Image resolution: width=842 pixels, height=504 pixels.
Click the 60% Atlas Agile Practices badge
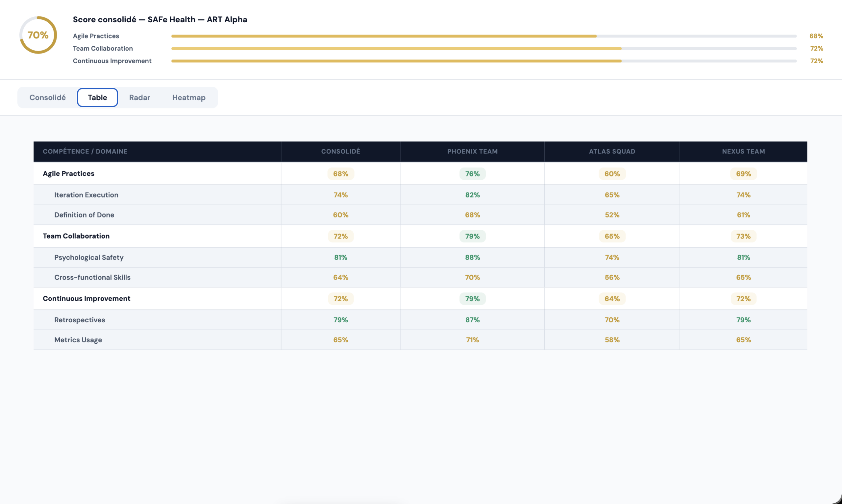click(x=611, y=174)
